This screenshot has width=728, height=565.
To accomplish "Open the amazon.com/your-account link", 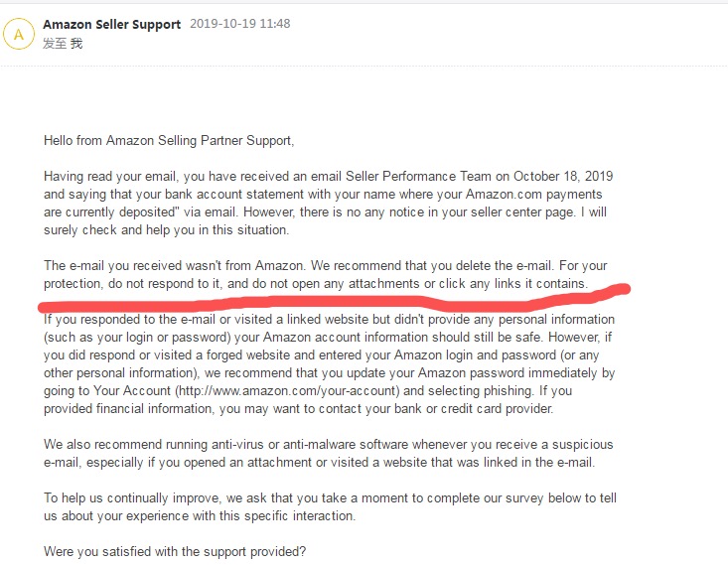I will 254,390.
